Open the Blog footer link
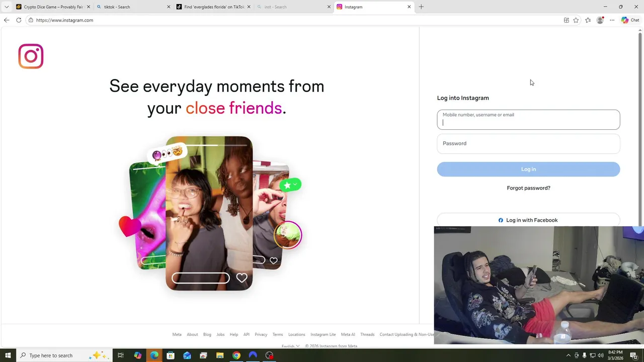The height and width of the screenshot is (362, 644). click(x=207, y=334)
